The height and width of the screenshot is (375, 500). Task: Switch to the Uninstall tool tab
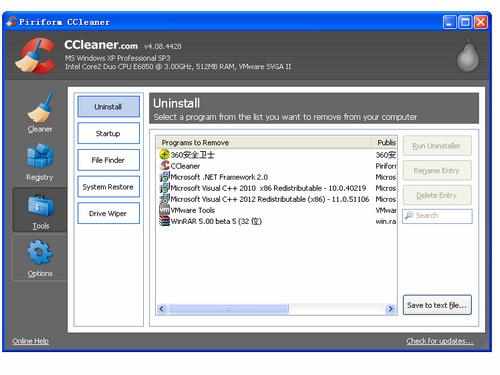click(108, 107)
